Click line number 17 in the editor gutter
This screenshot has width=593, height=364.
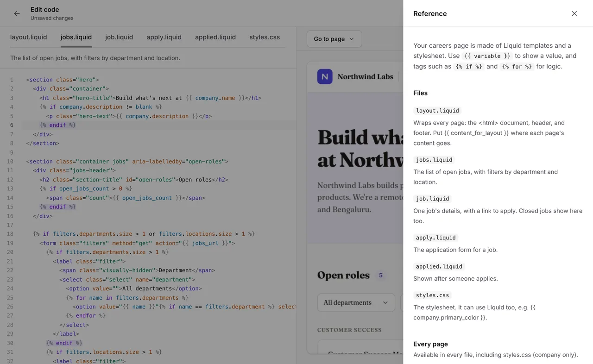pos(10,225)
